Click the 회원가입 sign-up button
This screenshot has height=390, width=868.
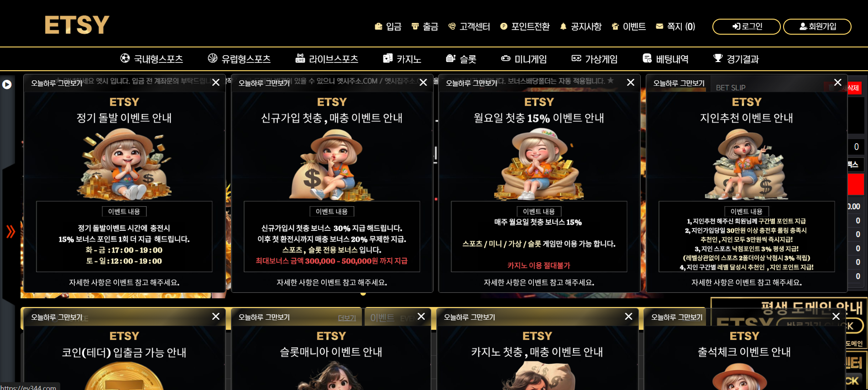coord(817,26)
